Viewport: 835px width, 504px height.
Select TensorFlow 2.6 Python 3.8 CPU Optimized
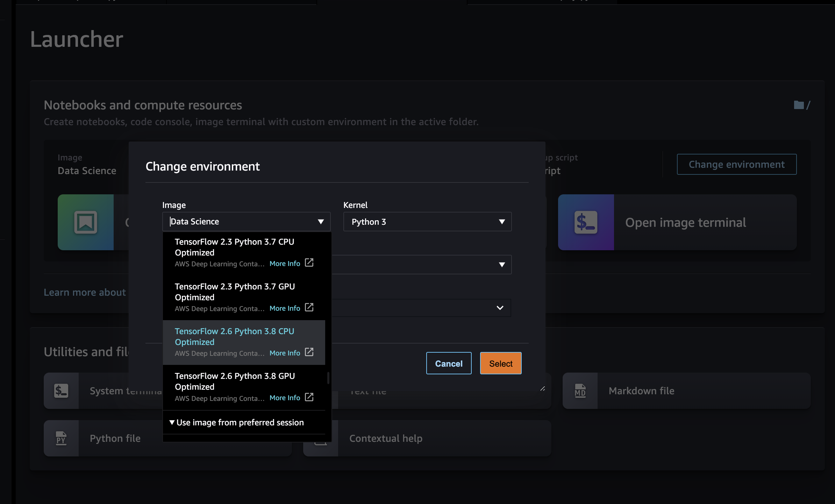(234, 336)
